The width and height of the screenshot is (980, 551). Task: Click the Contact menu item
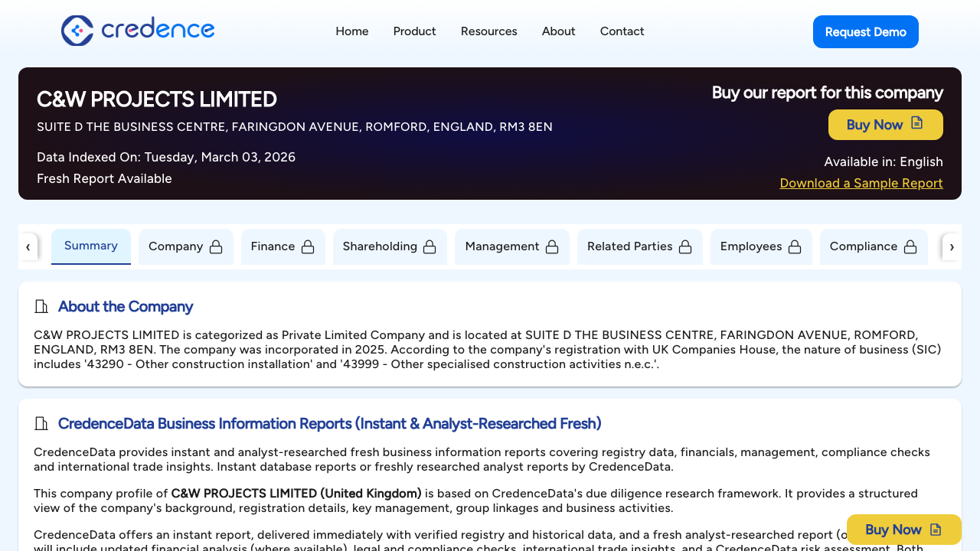622,31
